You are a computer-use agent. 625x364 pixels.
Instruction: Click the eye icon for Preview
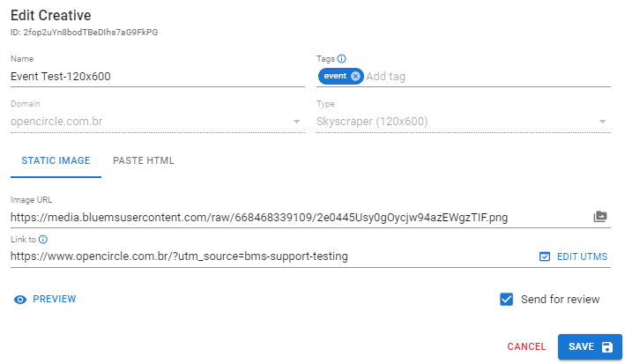tap(20, 300)
